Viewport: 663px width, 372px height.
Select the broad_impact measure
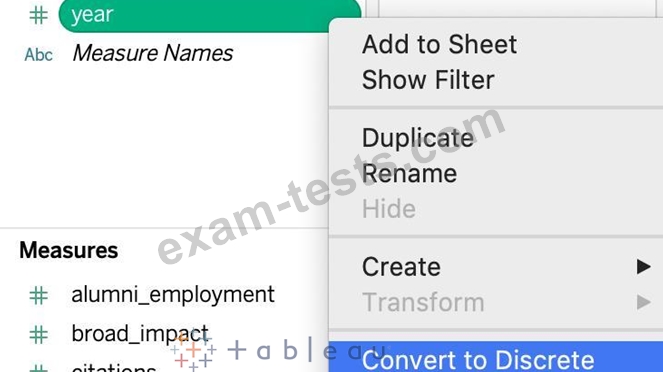click(140, 334)
